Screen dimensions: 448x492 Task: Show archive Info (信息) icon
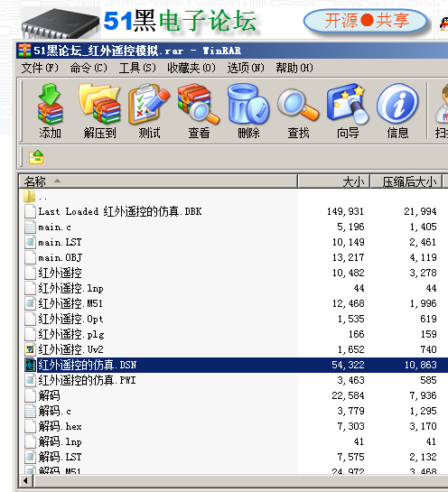(x=397, y=105)
